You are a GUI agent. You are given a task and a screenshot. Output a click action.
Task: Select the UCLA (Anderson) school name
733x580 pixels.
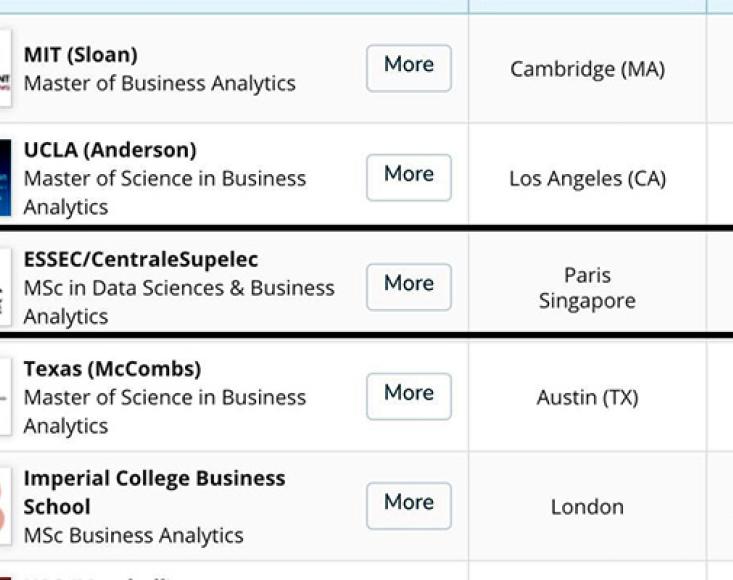click(x=110, y=150)
